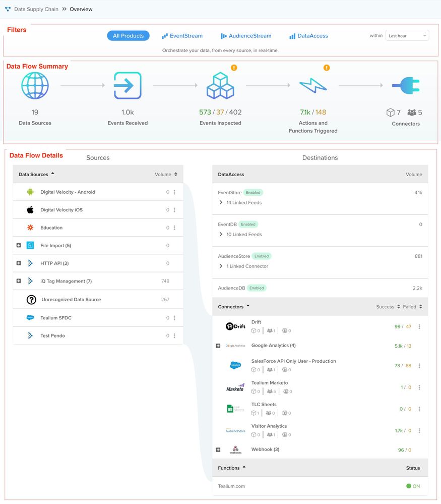The width and height of the screenshot is (441, 504).
Task: Click the Data Sources globe icon
Action: [35, 86]
